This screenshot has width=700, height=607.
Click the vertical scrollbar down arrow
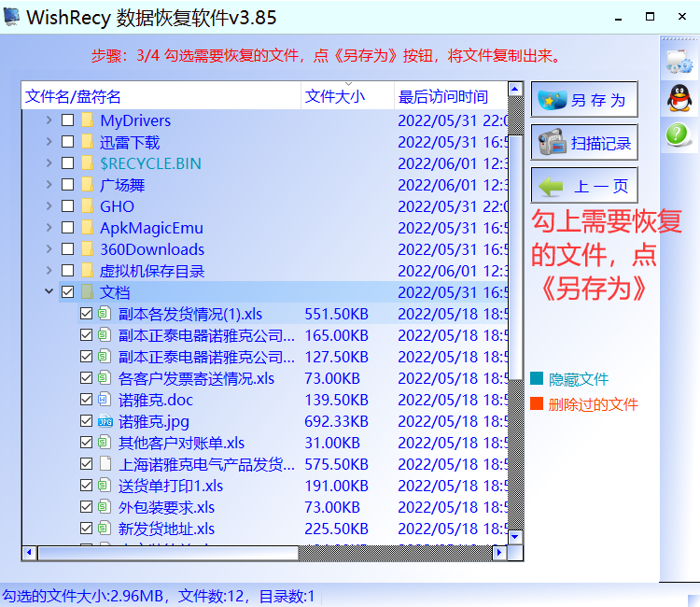515,536
